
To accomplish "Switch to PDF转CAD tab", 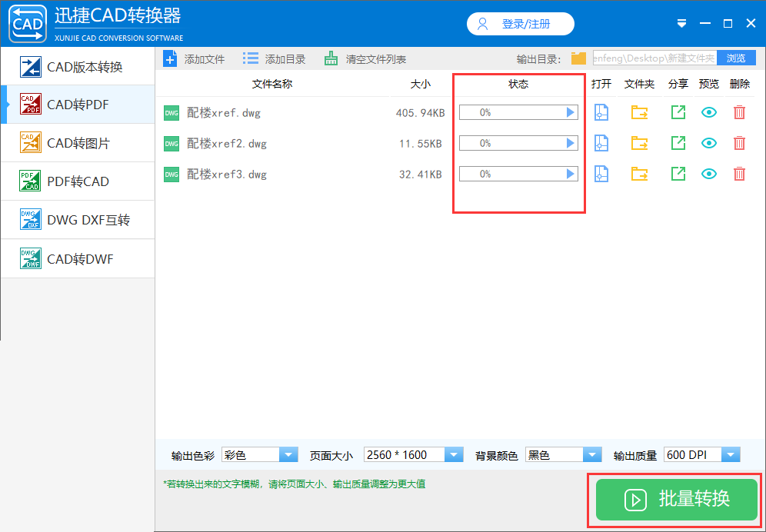I will [78, 181].
